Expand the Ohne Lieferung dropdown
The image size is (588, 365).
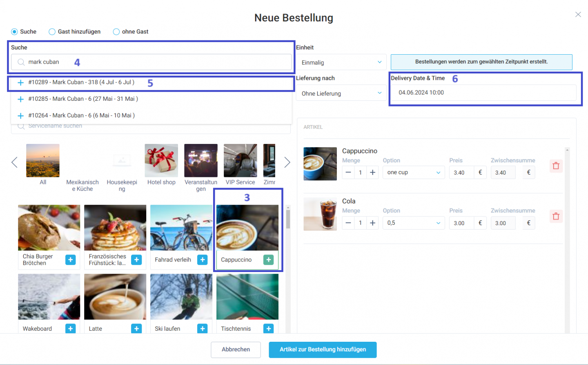(341, 93)
